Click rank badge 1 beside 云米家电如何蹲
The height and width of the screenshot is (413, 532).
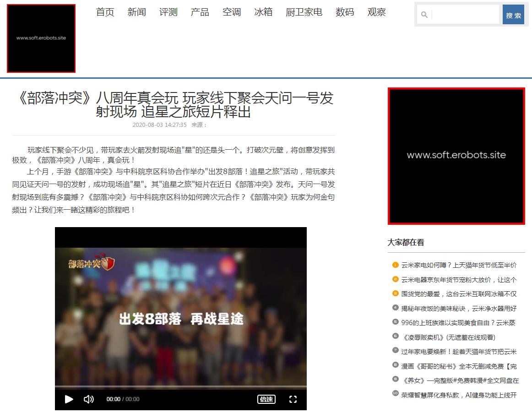click(x=395, y=265)
